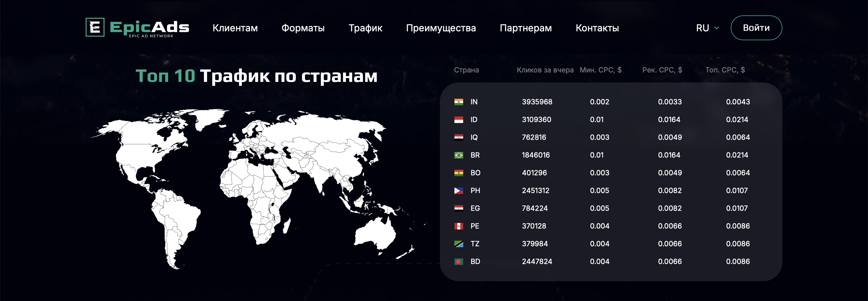This screenshot has height=301, width=868.
Task: Select the Партнерам menu item
Action: click(x=525, y=28)
